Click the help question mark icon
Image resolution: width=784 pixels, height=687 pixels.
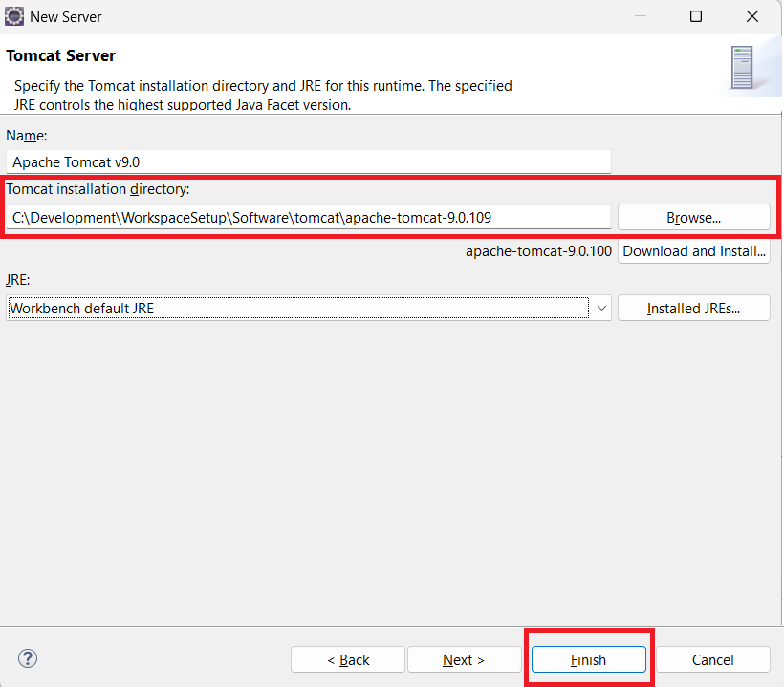(x=28, y=658)
